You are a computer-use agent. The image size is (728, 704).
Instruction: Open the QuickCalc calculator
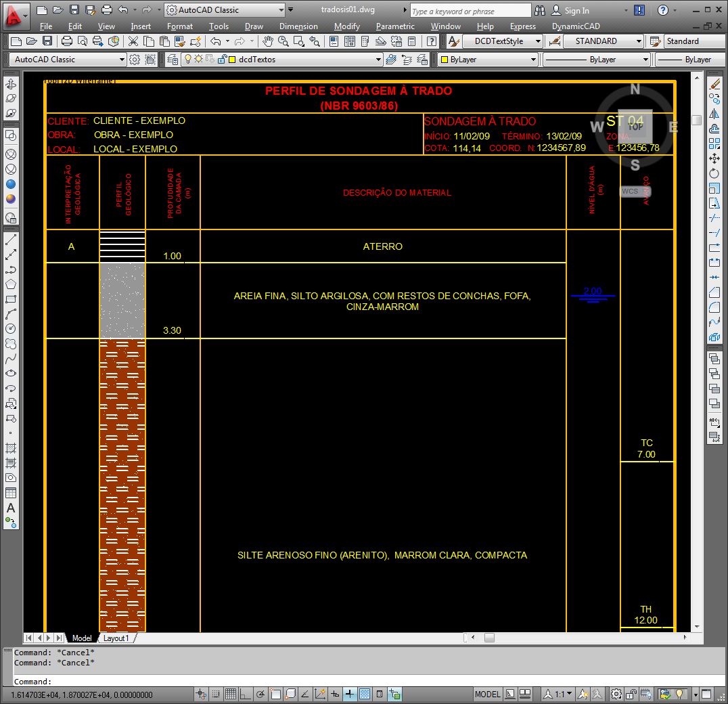(411, 41)
